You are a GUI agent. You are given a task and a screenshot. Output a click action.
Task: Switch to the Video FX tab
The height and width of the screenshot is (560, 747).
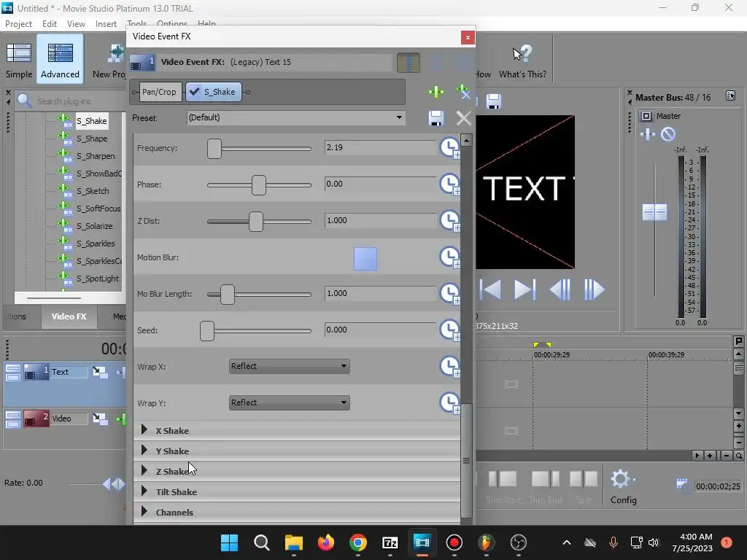coord(69,316)
